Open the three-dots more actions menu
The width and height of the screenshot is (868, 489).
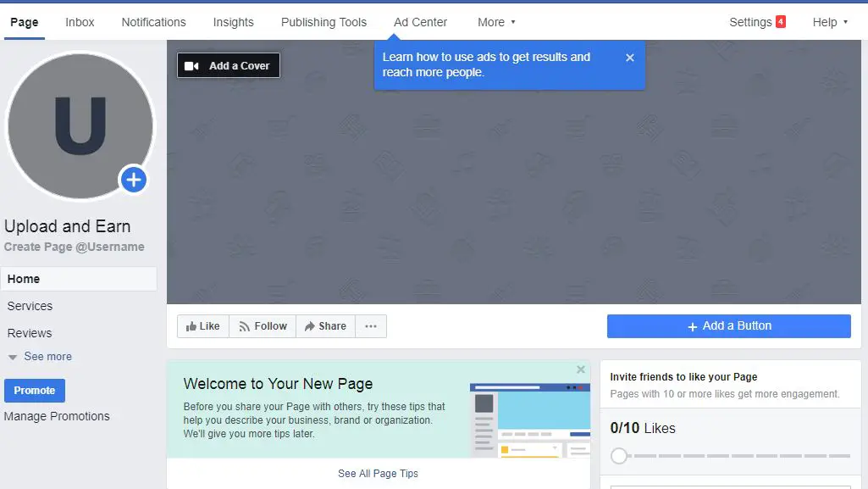[x=371, y=326]
